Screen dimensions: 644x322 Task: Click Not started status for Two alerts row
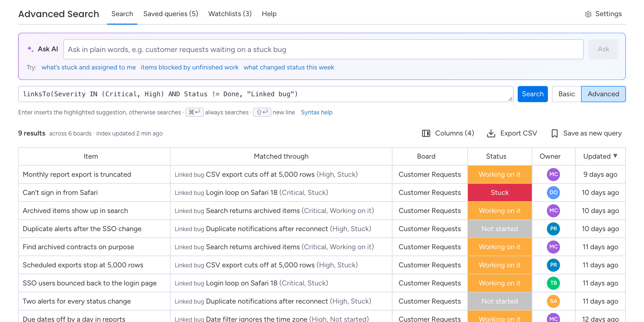[x=500, y=301]
